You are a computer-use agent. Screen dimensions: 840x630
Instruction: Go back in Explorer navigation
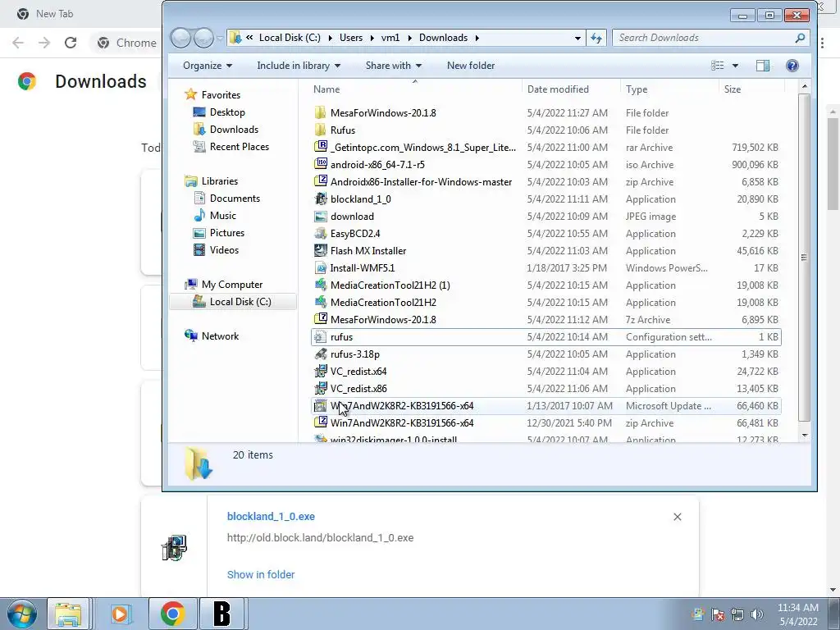click(180, 38)
